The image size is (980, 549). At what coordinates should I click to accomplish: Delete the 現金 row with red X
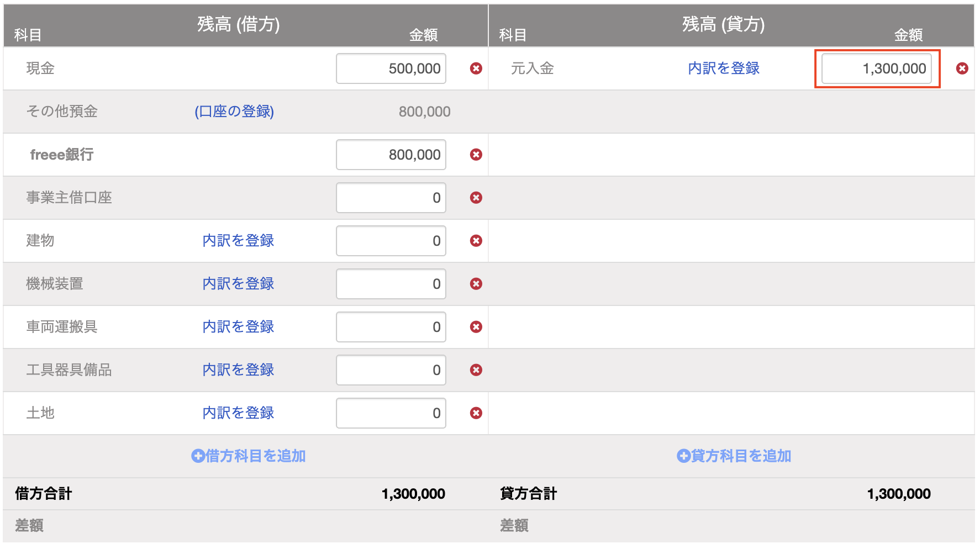476,68
